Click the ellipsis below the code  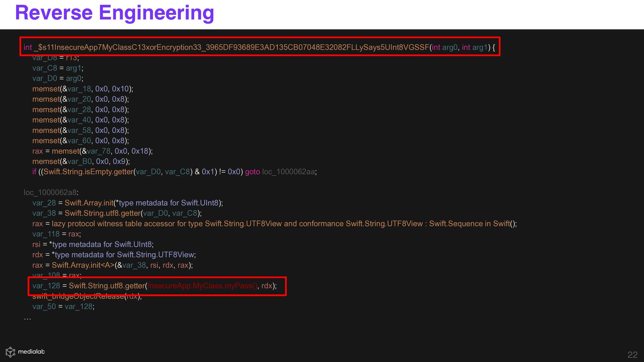[x=28, y=318]
